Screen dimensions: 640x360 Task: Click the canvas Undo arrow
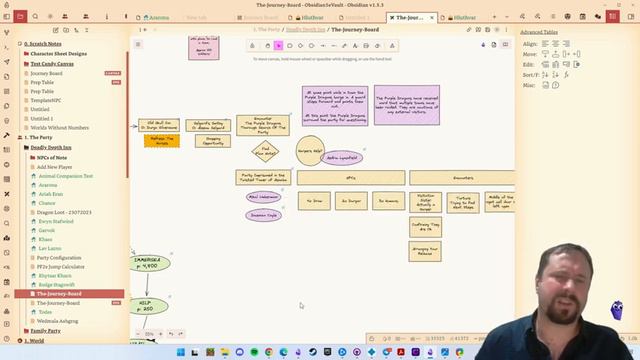pyautogui.click(x=171, y=334)
